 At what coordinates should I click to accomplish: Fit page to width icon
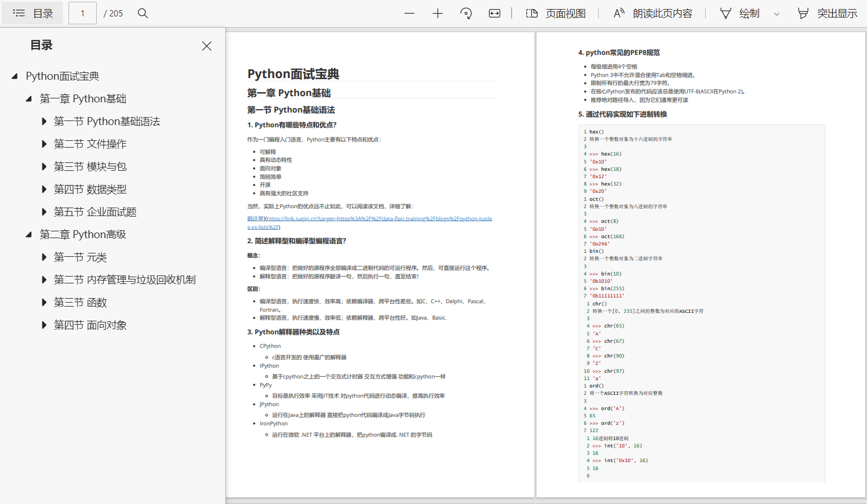pyautogui.click(x=495, y=13)
